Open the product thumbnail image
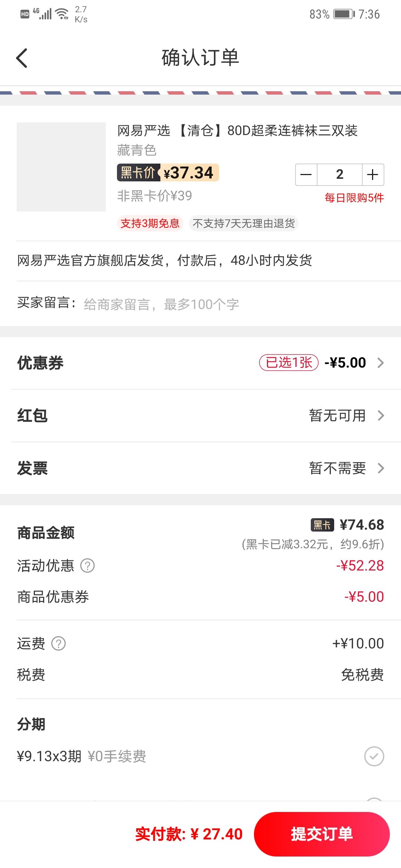This screenshot has width=401, height=868. point(61,167)
